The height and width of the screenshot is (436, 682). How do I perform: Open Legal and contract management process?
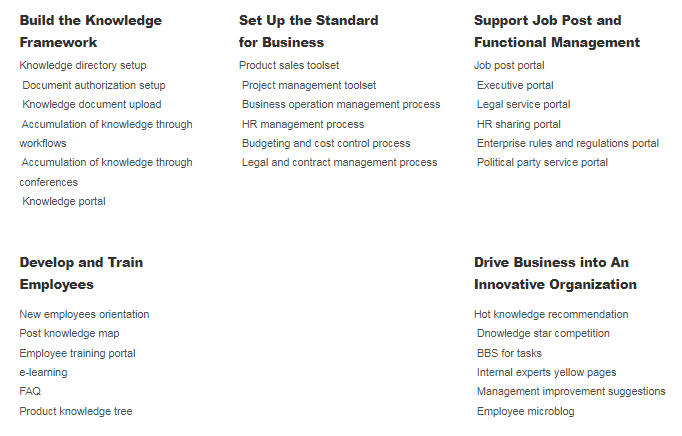click(x=339, y=163)
